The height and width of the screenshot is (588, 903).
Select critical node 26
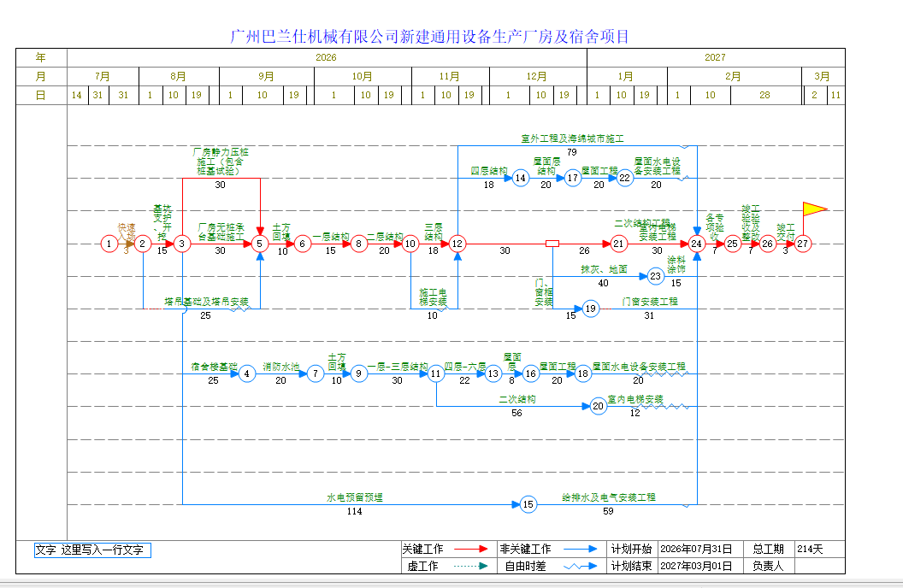tap(768, 244)
